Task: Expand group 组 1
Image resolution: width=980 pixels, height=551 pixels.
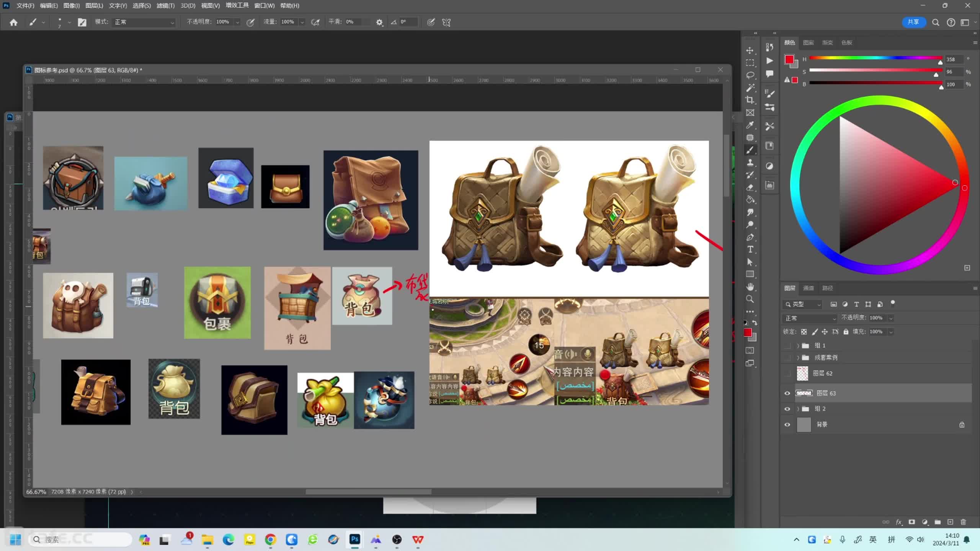Action: 798,346
